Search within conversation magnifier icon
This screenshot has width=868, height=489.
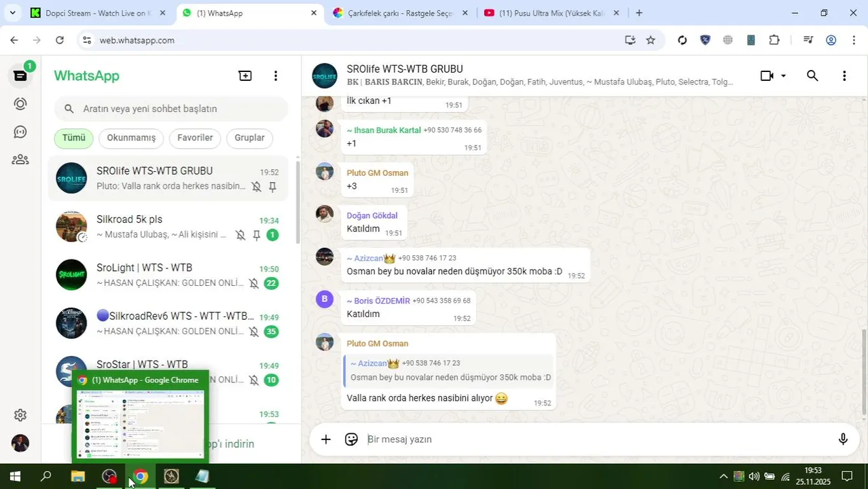click(812, 76)
